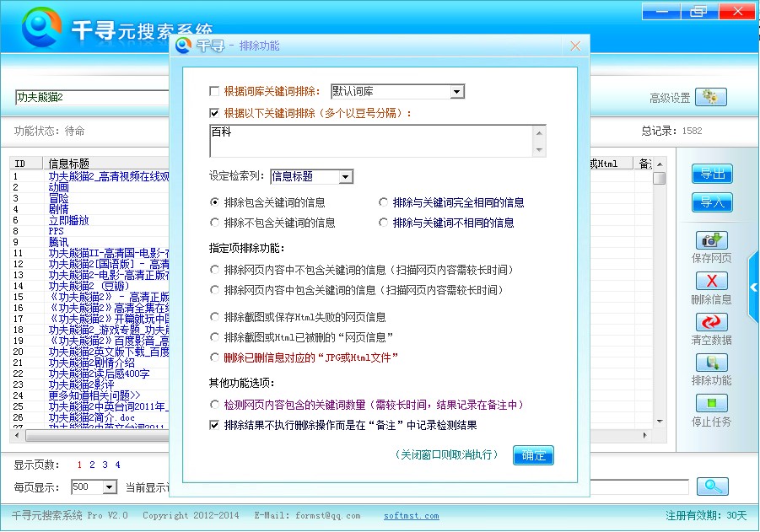Select 排除截图或保存Html失败的网页信息 option
The height and width of the screenshot is (532, 760).
coord(214,317)
